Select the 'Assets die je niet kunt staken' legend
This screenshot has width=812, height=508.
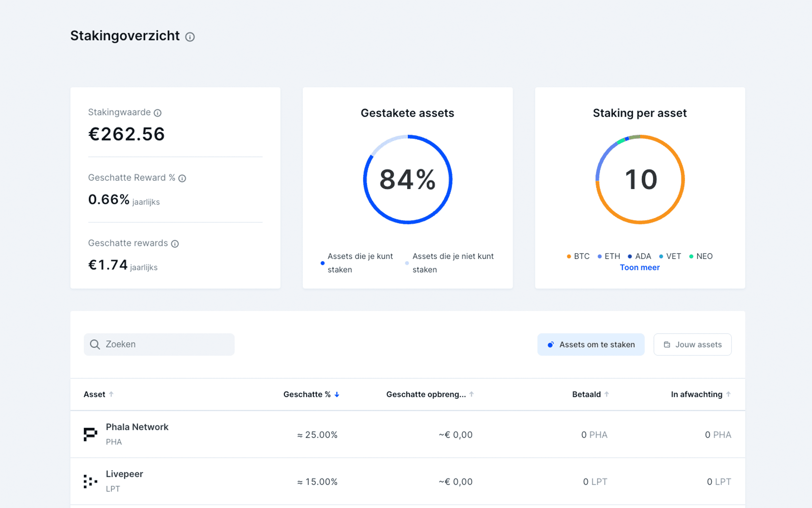click(450, 263)
